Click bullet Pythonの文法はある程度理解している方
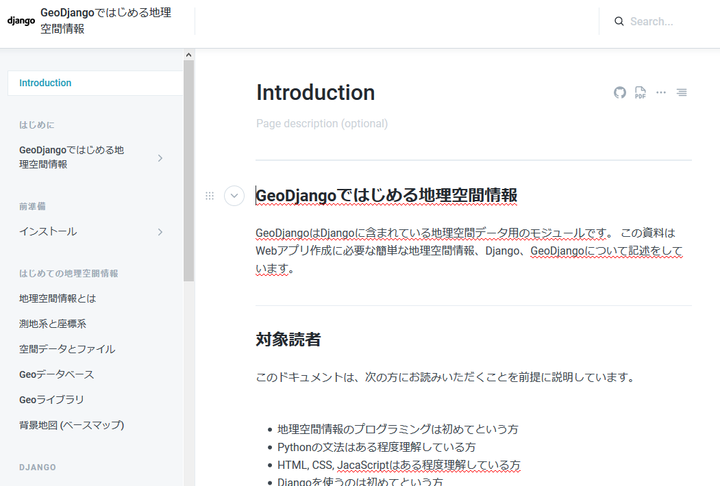 click(x=377, y=447)
